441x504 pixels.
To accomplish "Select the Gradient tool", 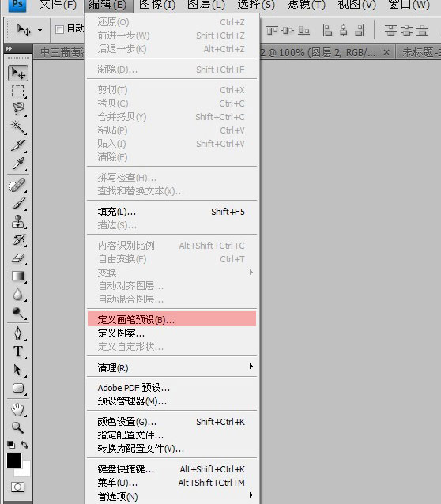I will pyautogui.click(x=18, y=276).
